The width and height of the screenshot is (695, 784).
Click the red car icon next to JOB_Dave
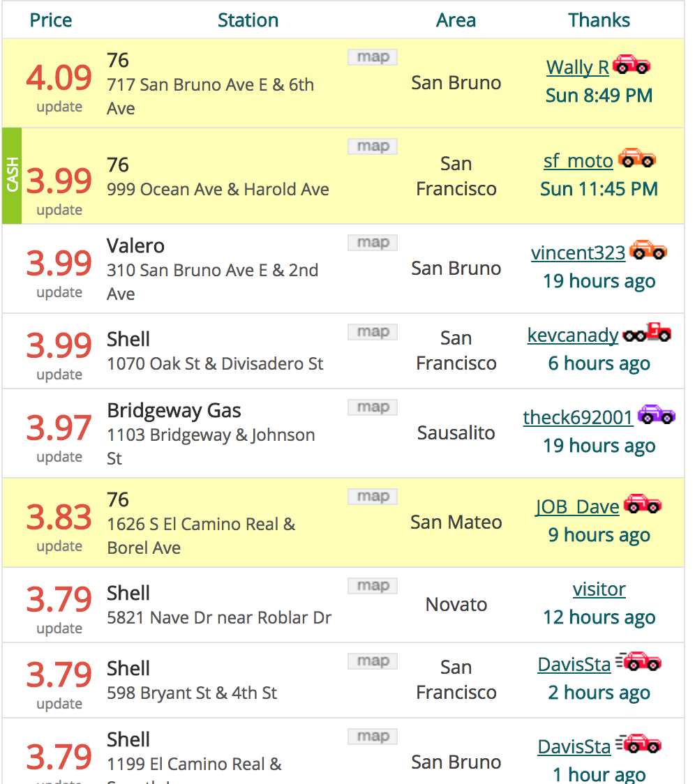click(643, 504)
